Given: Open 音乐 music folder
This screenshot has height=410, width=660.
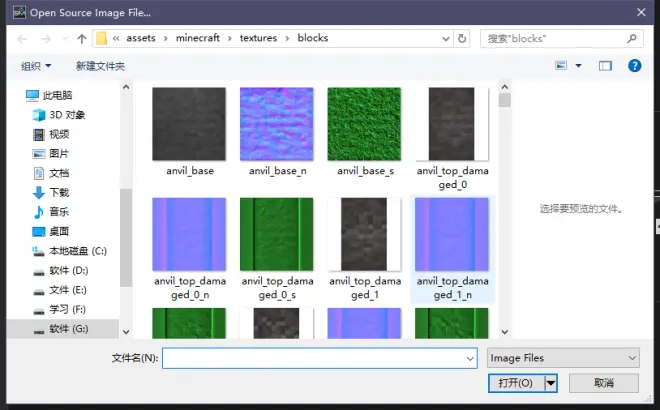Looking at the screenshot, I should click(51, 212).
